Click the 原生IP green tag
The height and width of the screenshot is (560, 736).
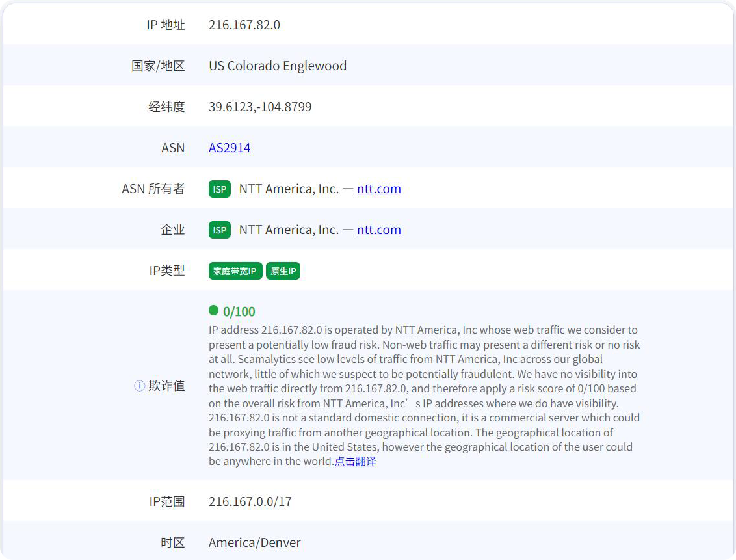[x=283, y=271]
